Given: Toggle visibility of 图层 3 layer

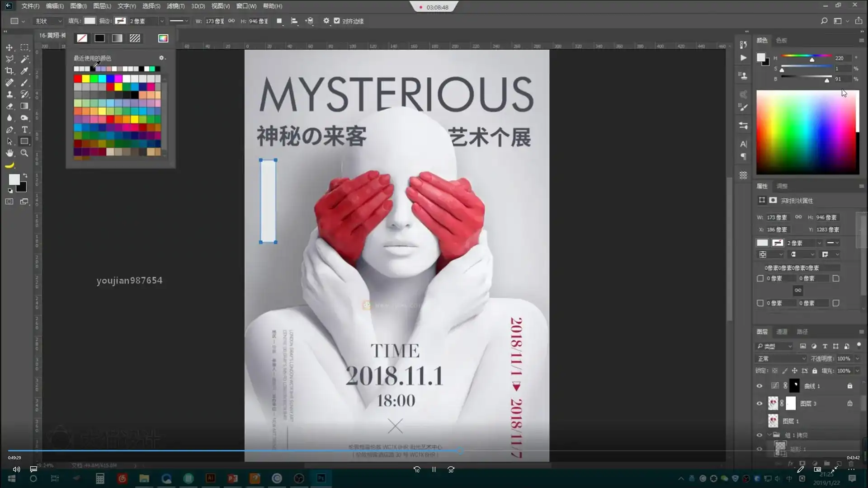Looking at the screenshot, I should 759,404.
